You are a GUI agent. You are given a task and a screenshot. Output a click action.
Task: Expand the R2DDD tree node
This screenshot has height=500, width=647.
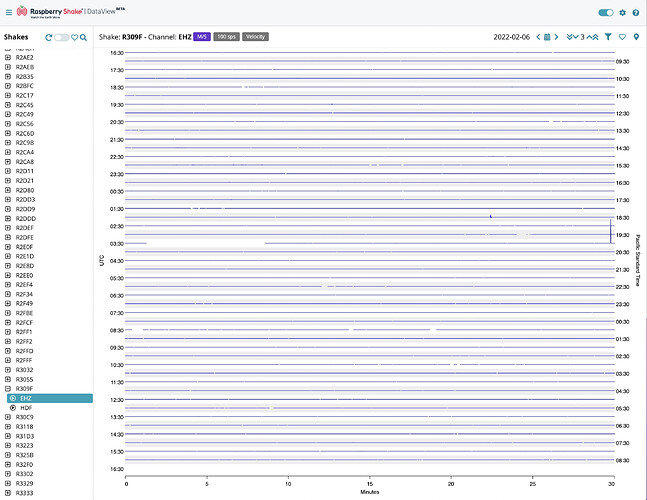tap(7, 218)
